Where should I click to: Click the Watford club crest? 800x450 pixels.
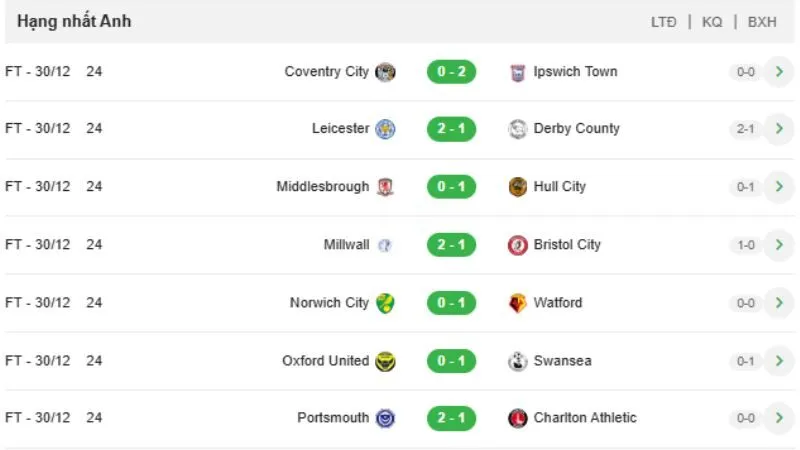[518, 303]
